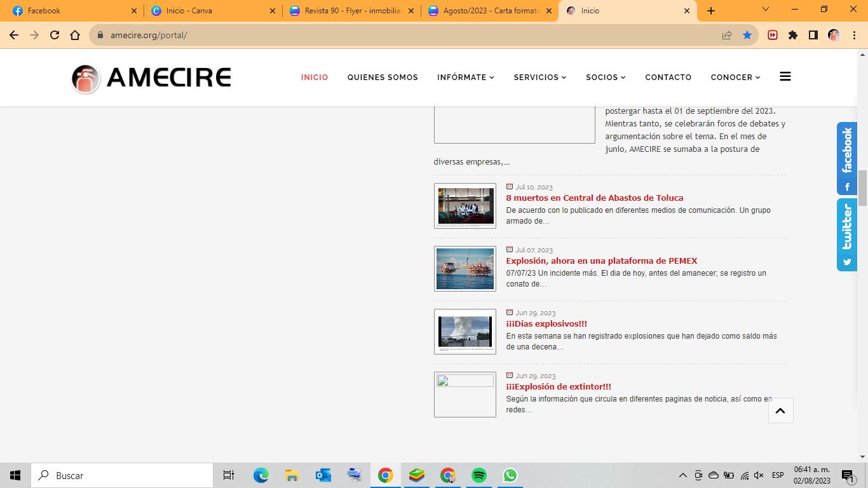Screen dimensions: 868x488
Task: Close the Inicio - Canva tab
Action: point(272,11)
